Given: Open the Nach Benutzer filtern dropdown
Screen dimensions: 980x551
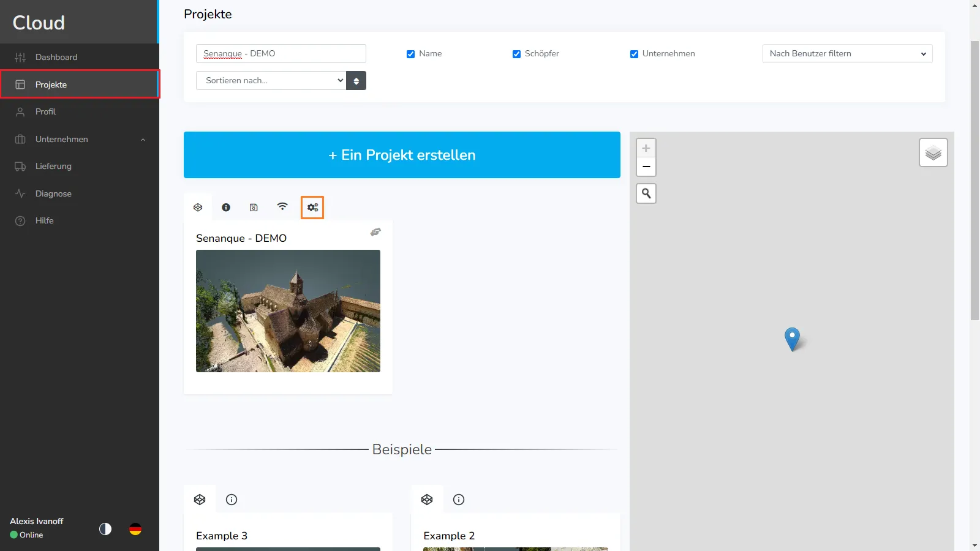Looking at the screenshot, I should tap(848, 53).
